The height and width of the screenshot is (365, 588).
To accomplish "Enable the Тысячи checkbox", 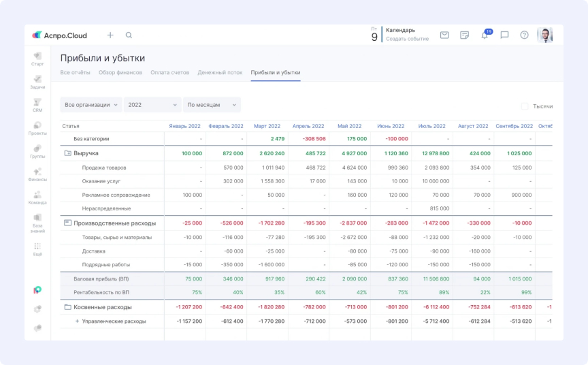I will pyautogui.click(x=525, y=106).
